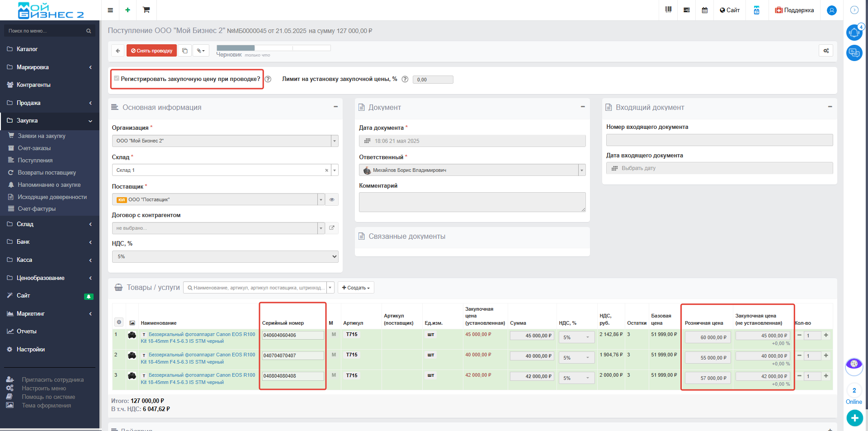
Task: Edit serial number 040804080408 field
Action: coord(293,376)
